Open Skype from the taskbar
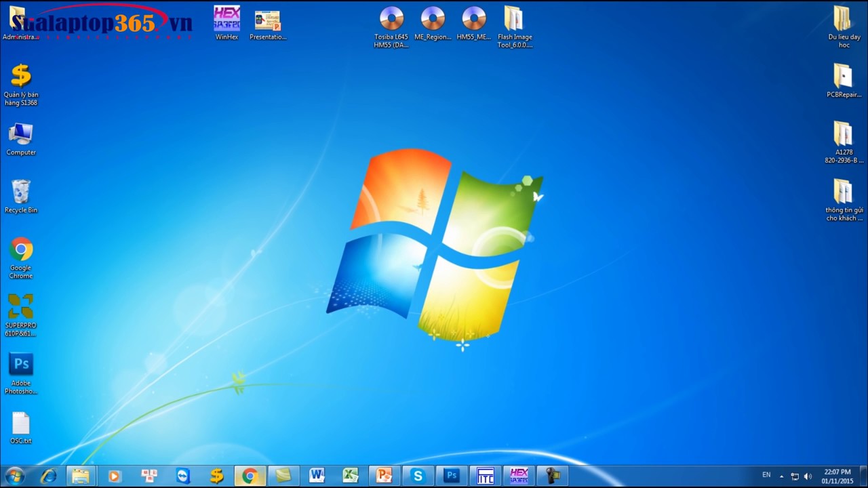 click(x=418, y=476)
